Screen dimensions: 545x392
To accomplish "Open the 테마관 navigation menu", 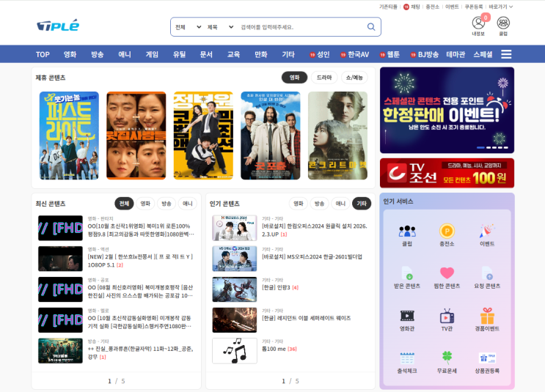I will 456,54.
